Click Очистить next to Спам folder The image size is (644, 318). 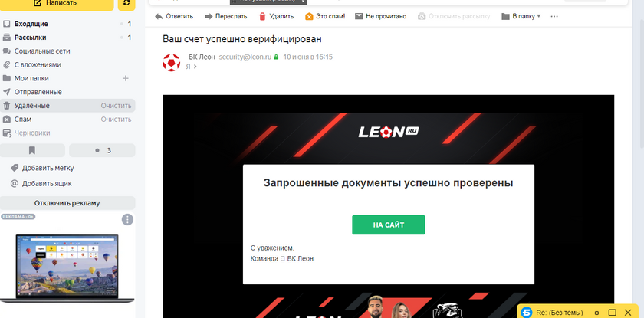click(117, 120)
